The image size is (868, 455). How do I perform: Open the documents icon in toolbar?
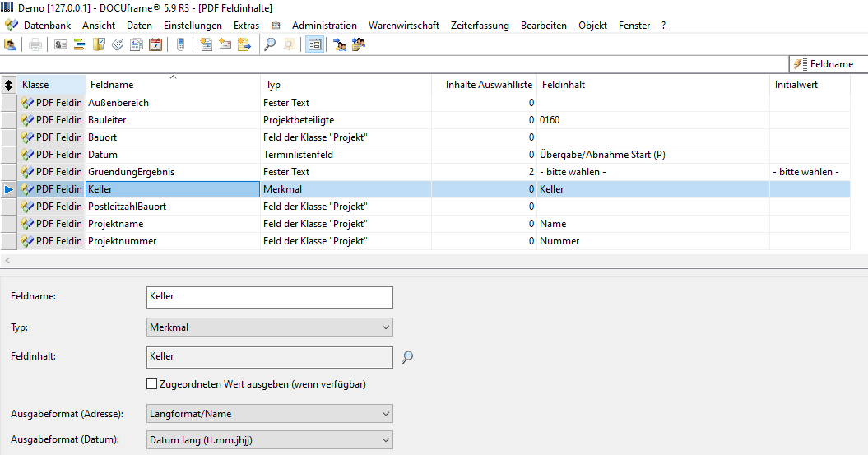(137, 44)
